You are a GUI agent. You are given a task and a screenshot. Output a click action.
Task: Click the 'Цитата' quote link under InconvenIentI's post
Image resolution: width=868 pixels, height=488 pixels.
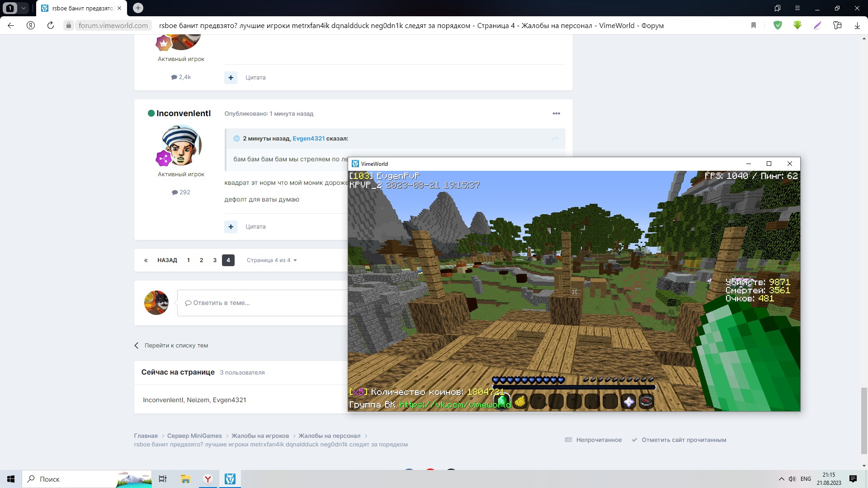pos(255,226)
